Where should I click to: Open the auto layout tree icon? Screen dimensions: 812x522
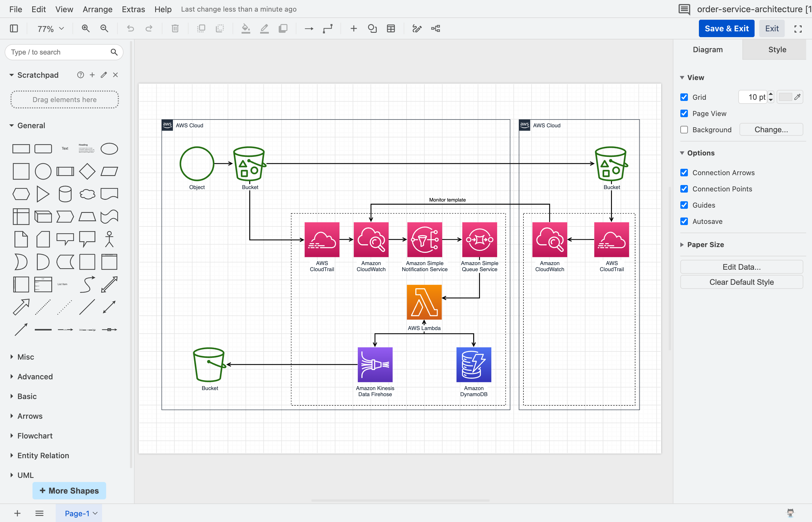[x=436, y=28]
